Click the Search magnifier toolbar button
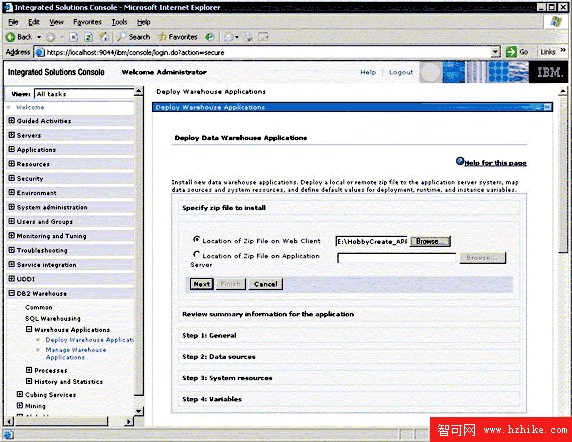The height and width of the screenshot is (442, 572). [134, 37]
